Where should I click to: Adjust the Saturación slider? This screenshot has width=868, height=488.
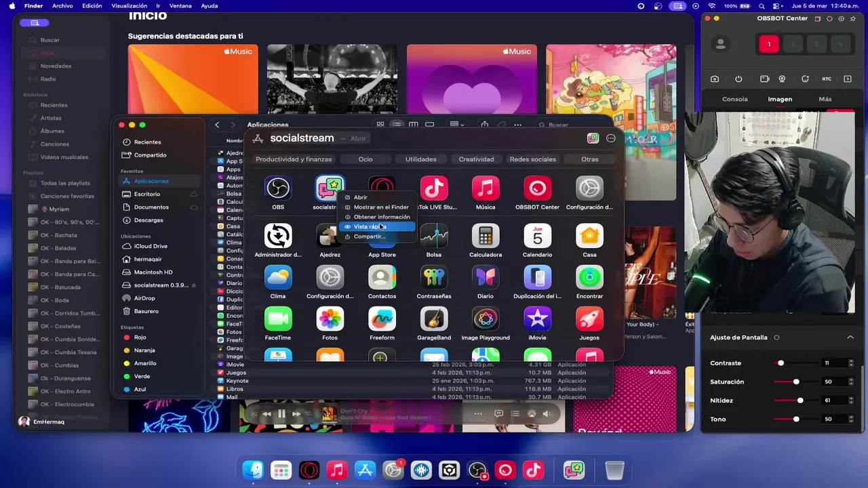[796, 382]
